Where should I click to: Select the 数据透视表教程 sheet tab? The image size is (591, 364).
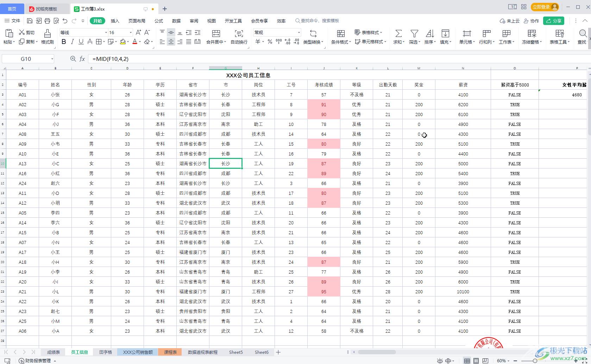tap(203, 352)
